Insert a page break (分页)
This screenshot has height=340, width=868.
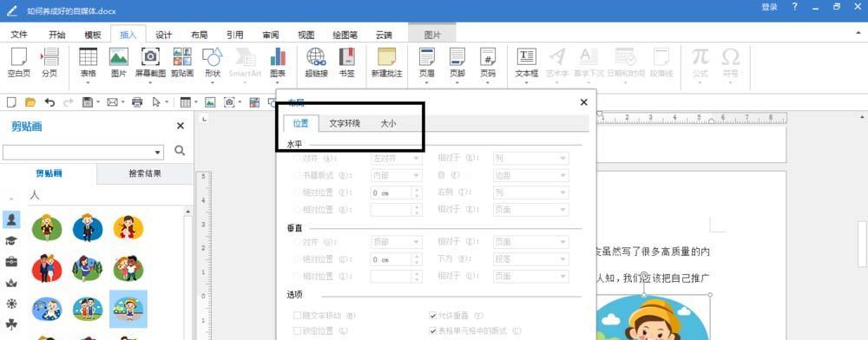click(49, 62)
